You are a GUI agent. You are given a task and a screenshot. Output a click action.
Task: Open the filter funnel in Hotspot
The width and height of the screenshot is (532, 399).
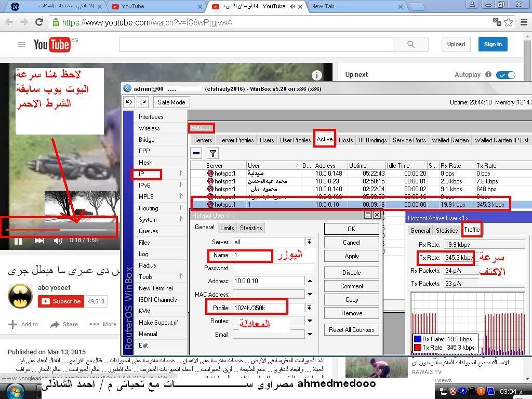tap(212, 153)
